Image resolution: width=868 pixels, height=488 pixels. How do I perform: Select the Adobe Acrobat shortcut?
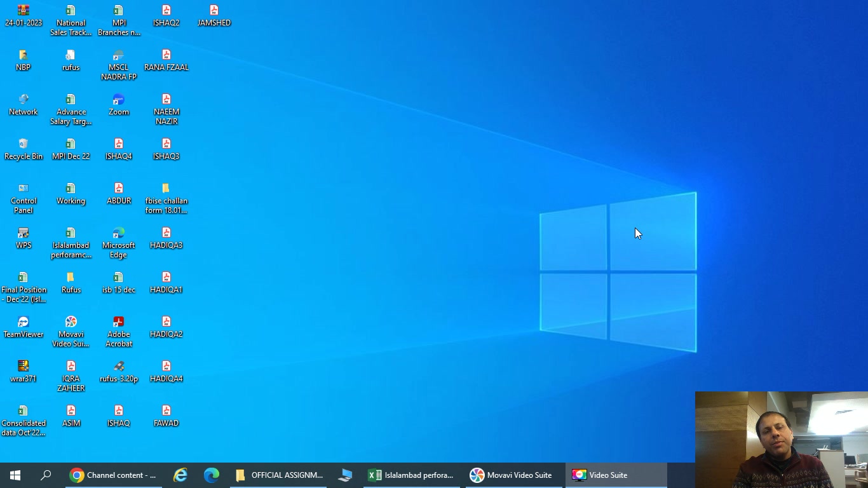[119, 332]
